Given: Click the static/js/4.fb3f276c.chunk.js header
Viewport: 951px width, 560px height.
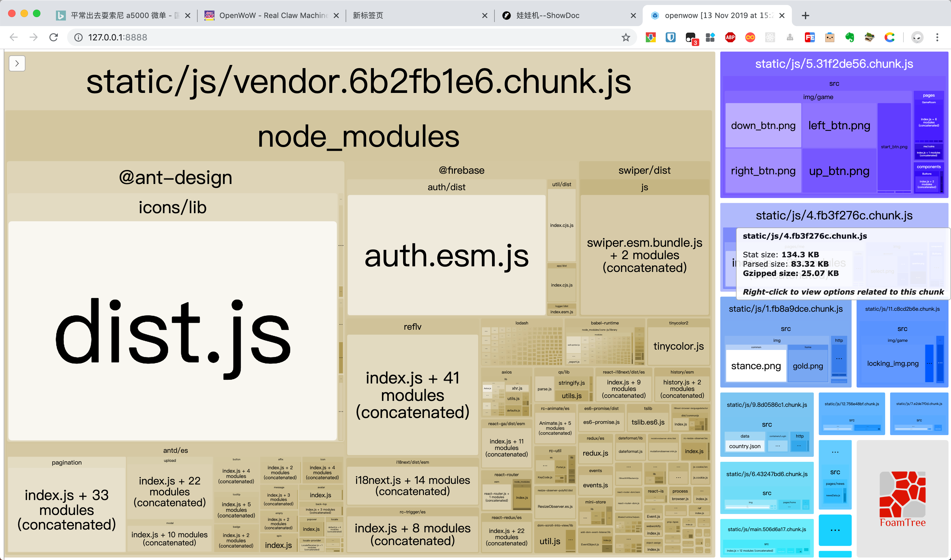Looking at the screenshot, I should coord(834,215).
